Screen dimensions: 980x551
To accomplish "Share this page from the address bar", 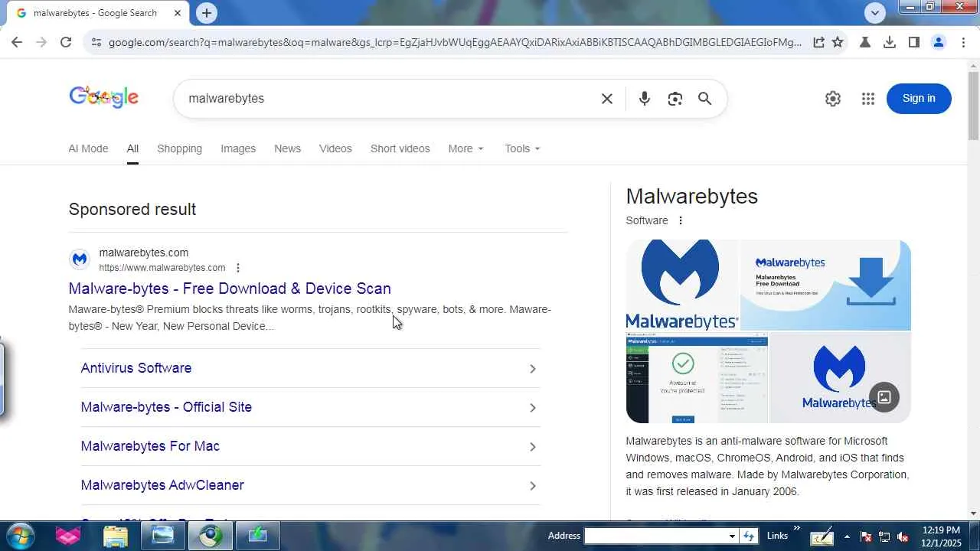I will pos(818,43).
